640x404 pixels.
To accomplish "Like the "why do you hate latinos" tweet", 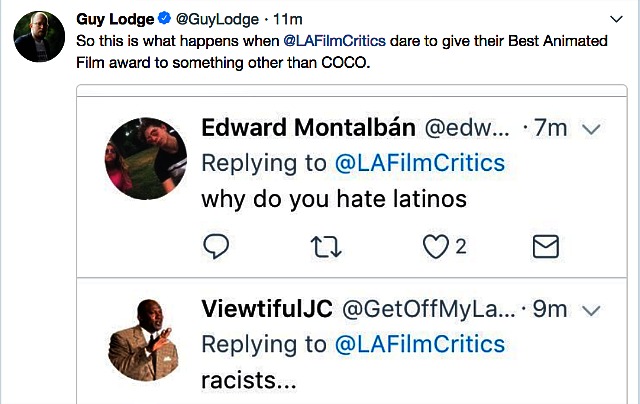I will point(436,246).
